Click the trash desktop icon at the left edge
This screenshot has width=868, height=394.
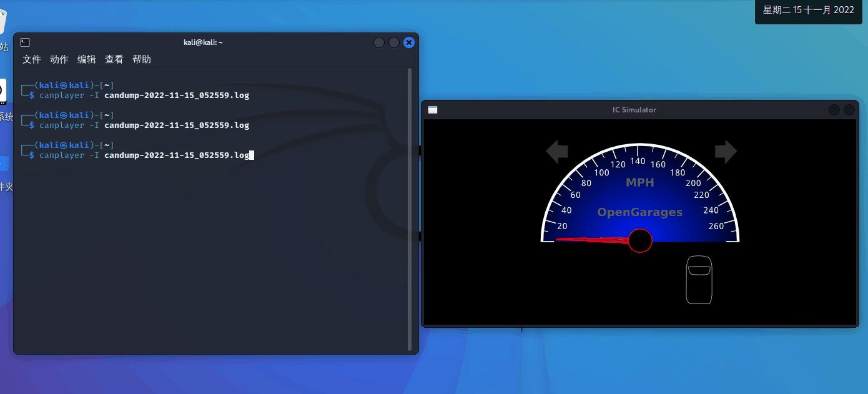point(3,22)
